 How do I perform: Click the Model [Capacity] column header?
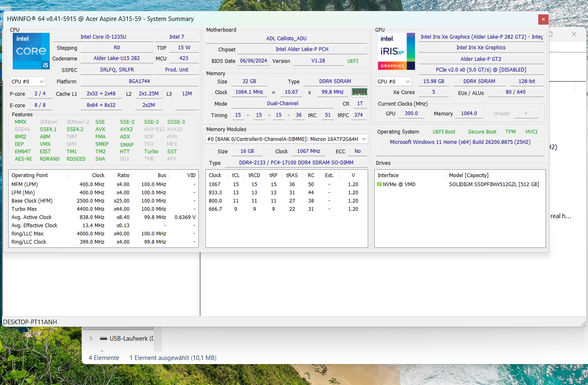pos(496,175)
